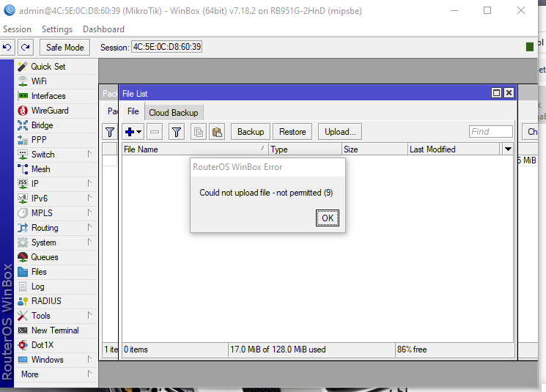Click the 'Could not upload file' error message
Screen dimensions: 546x392
point(266,193)
